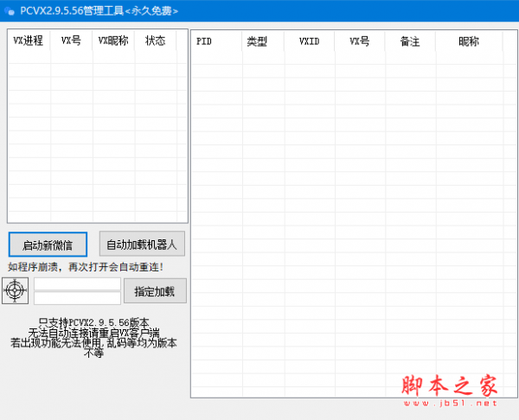Select the VX进程 column header
Image resolution: width=519 pixels, height=420 pixels.
[x=29, y=41]
